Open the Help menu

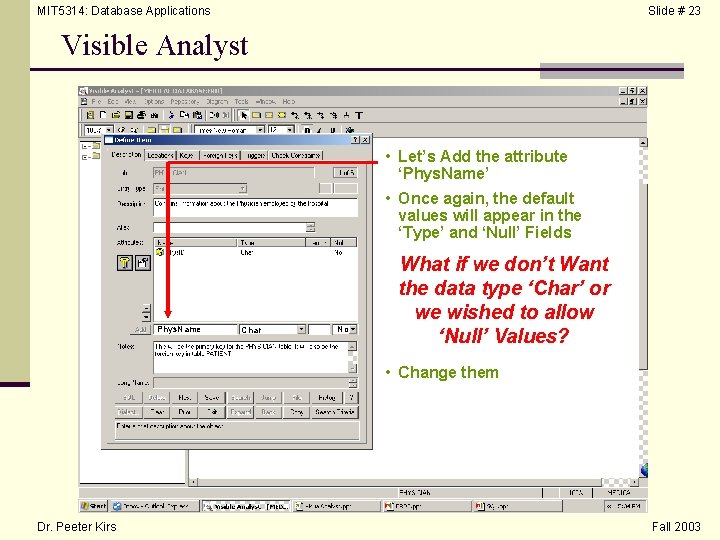click(289, 101)
